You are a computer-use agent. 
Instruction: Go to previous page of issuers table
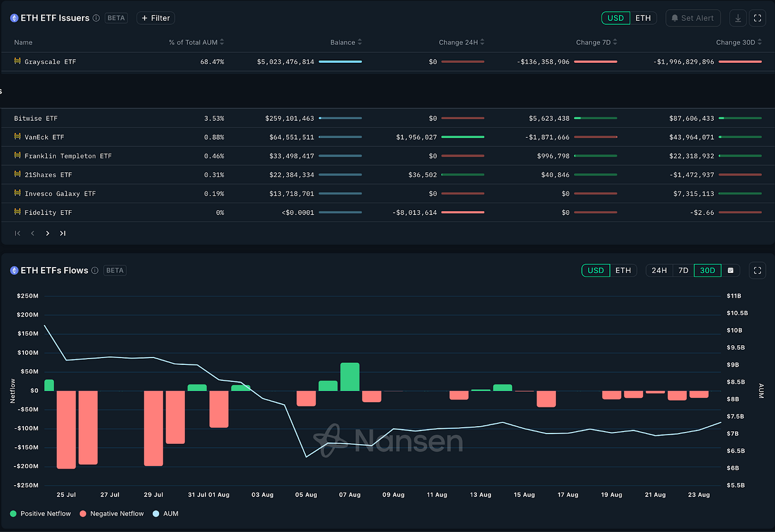pos(32,233)
